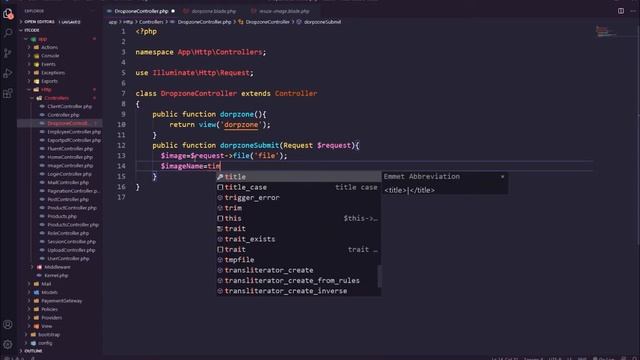Expand the Events folder
The image size is (640, 360).
(x=29, y=64)
